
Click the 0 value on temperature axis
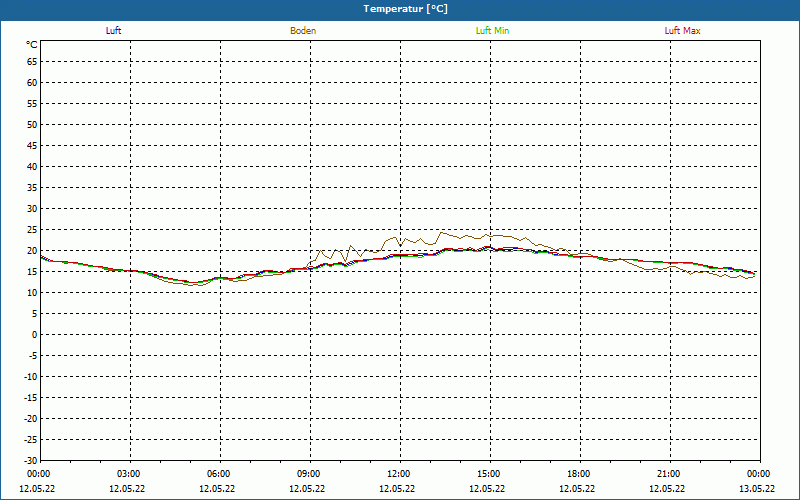pyautogui.click(x=35, y=335)
